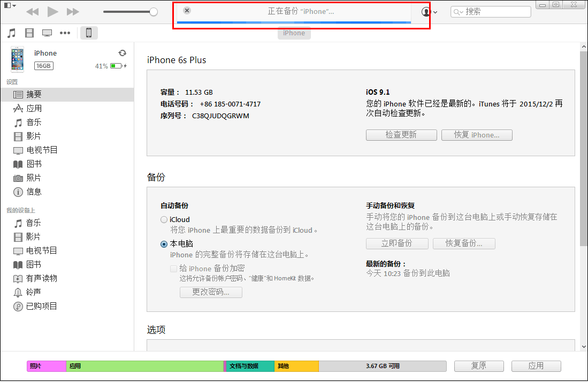
Task: Click the 更改密码... button
Action: coord(211,292)
